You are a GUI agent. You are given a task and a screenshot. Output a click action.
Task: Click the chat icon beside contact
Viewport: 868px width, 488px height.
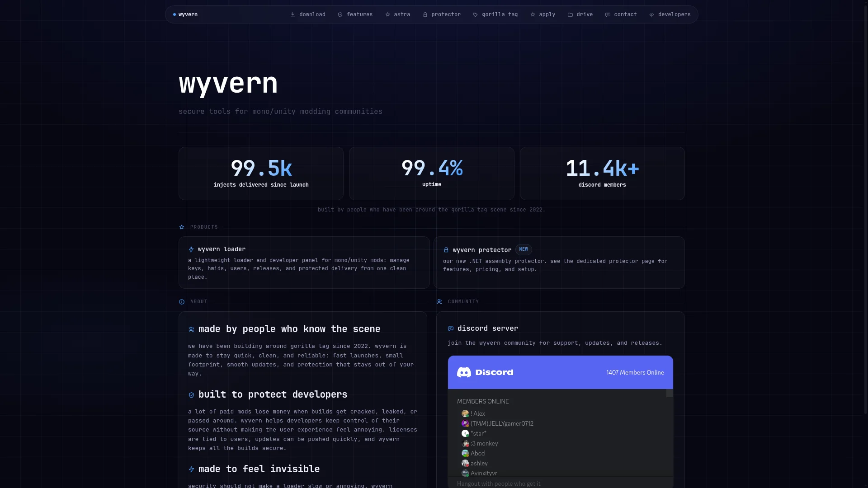click(608, 14)
